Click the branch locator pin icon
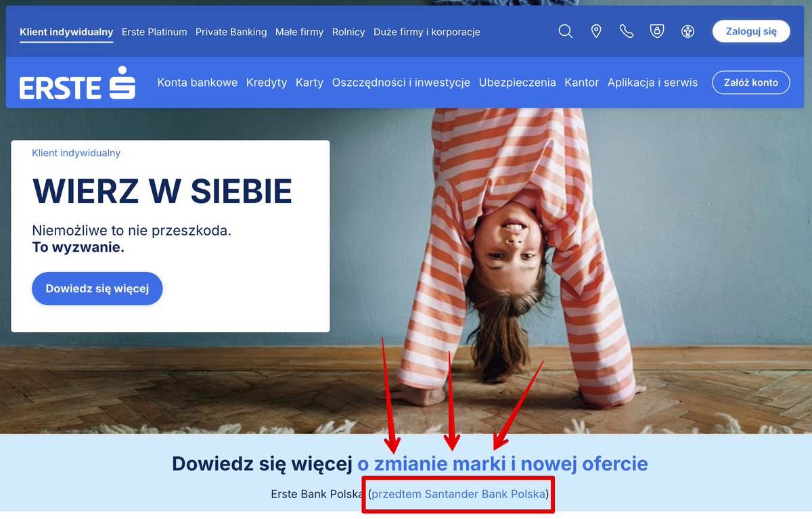812x519 pixels. [x=596, y=31]
